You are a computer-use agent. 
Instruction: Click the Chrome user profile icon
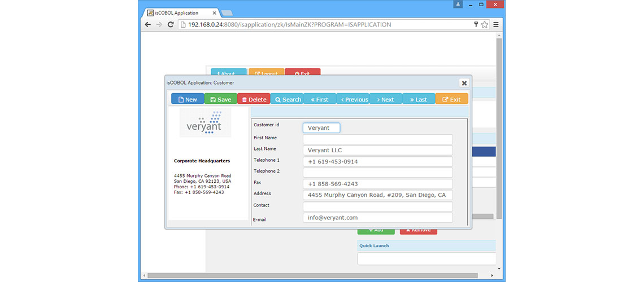[x=458, y=4]
